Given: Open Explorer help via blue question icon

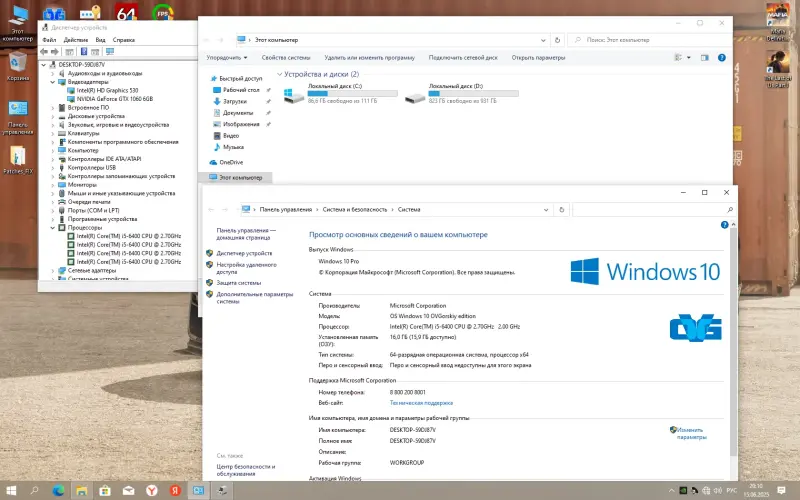Looking at the screenshot, I should coord(721,58).
